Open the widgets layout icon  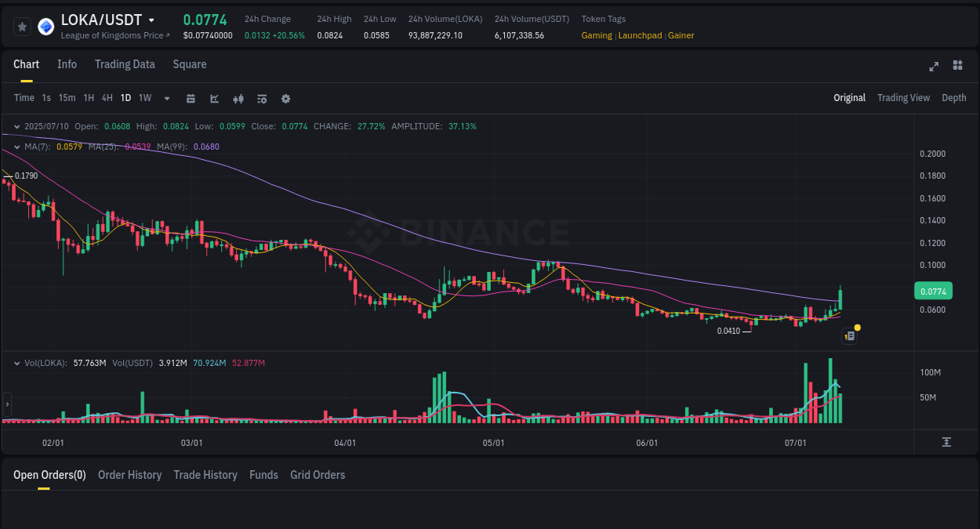point(957,67)
